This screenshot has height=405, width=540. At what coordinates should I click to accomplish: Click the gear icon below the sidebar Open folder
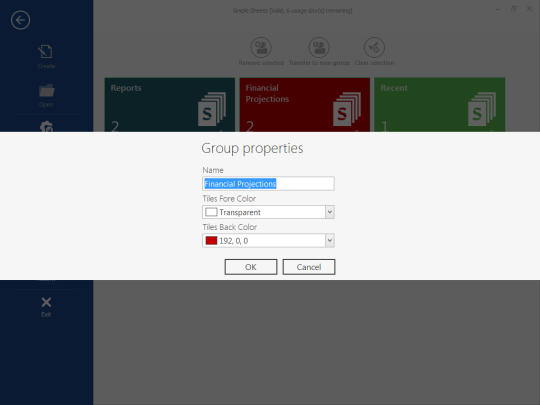[x=46, y=126]
